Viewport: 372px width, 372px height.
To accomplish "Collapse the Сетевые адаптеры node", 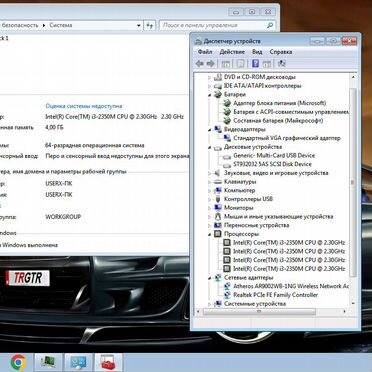I will tap(210, 278).
